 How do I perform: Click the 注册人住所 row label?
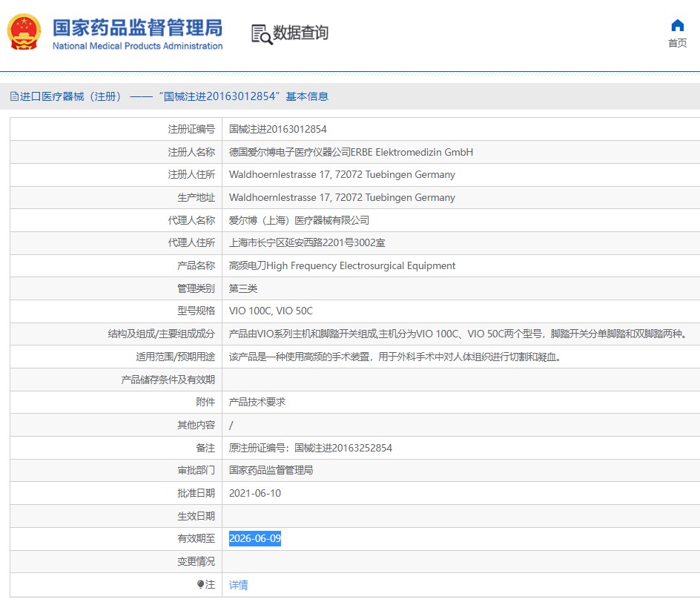pos(191,174)
